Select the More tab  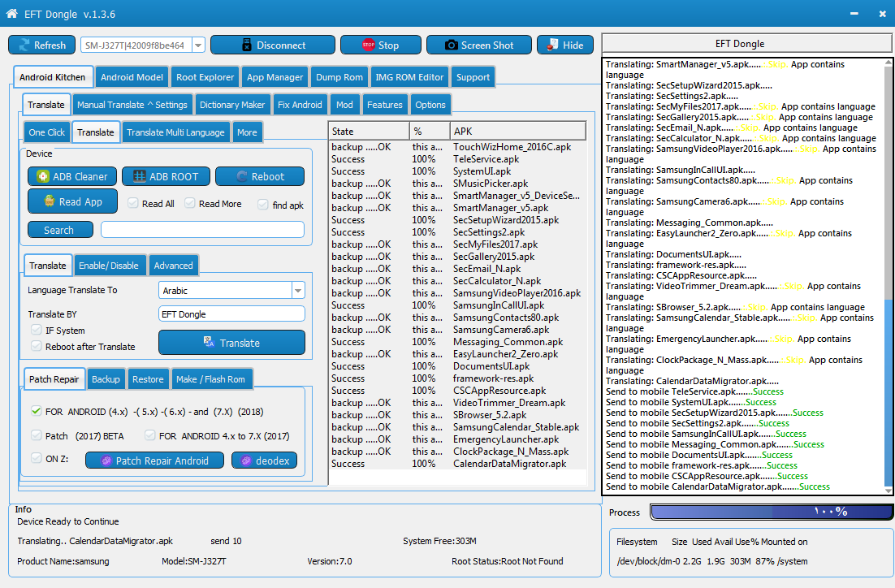[247, 132]
